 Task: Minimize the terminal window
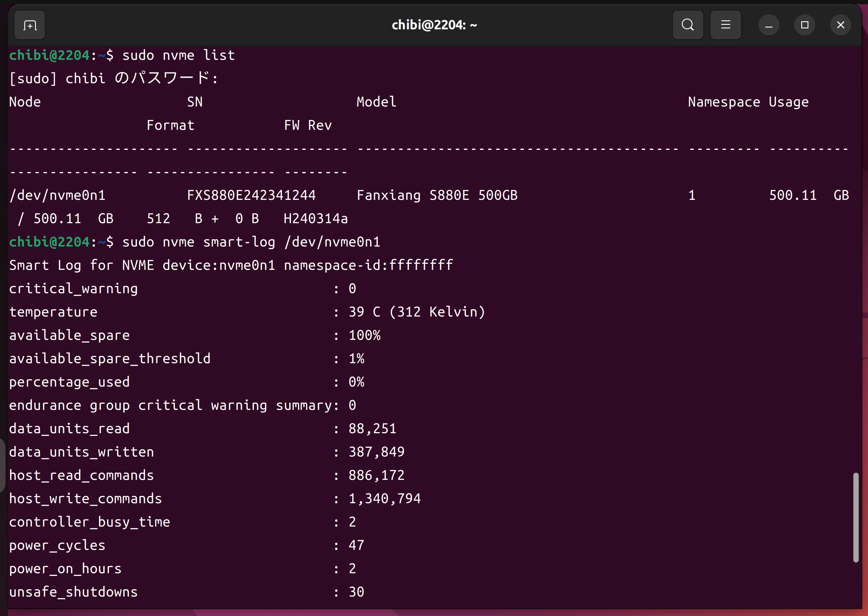[769, 25]
